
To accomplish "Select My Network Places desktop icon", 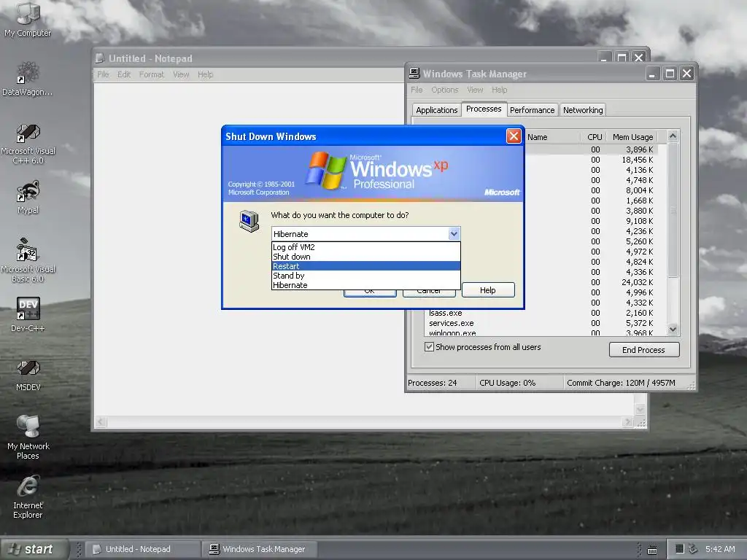I will coord(28,437).
